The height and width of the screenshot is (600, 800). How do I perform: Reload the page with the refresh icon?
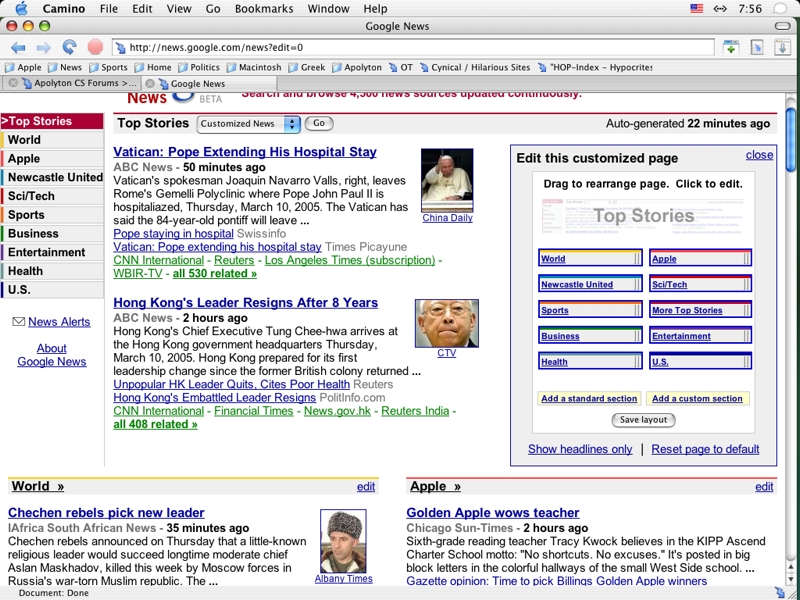pyautogui.click(x=69, y=47)
